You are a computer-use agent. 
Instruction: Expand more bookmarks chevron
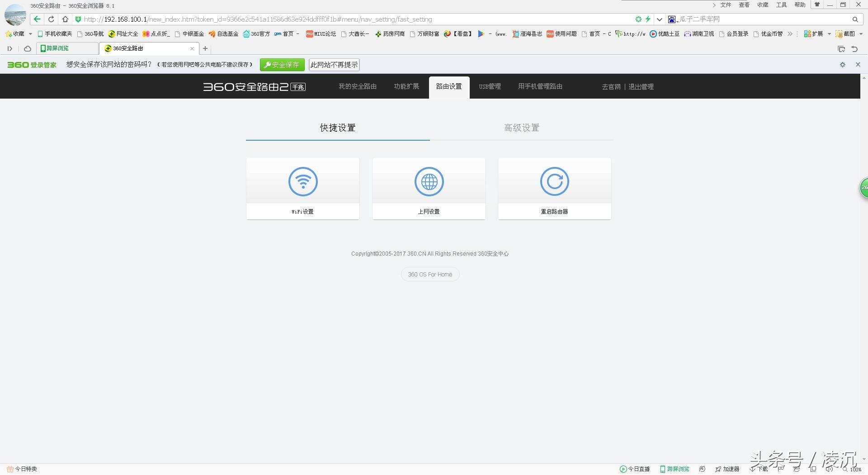pos(790,34)
